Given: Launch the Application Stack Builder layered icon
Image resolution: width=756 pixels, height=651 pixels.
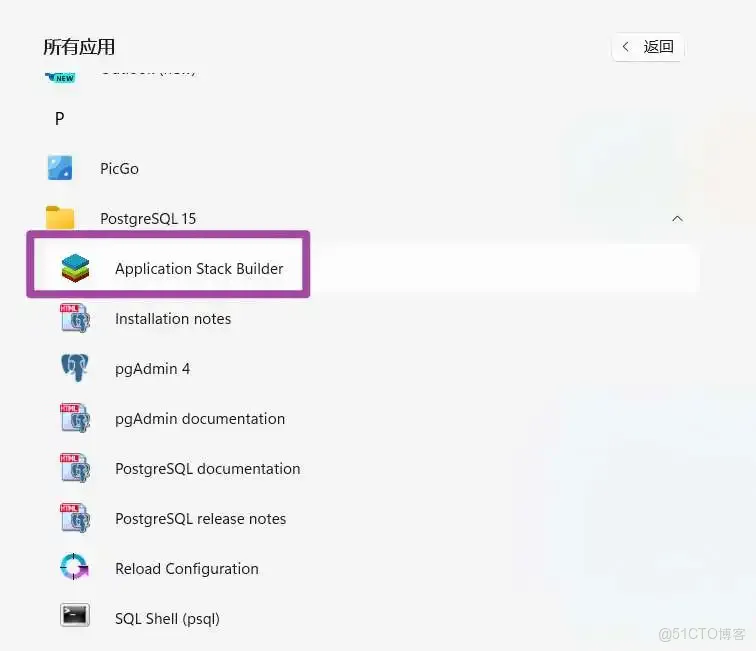Looking at the screenshot, I should (75, 268).
